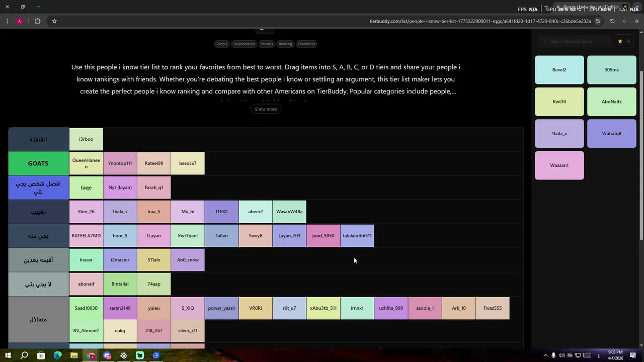This screenshot has width=644, height=362.
Task: Open the profile avatar A
Action: 19,21
